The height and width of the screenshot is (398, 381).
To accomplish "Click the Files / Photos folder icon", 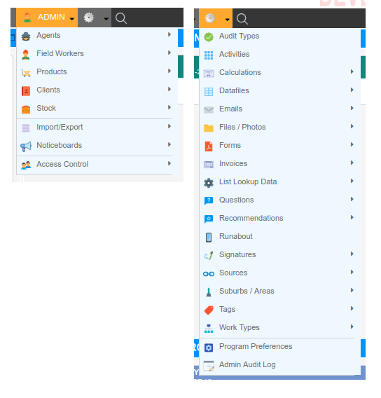I will click(209, 128).
